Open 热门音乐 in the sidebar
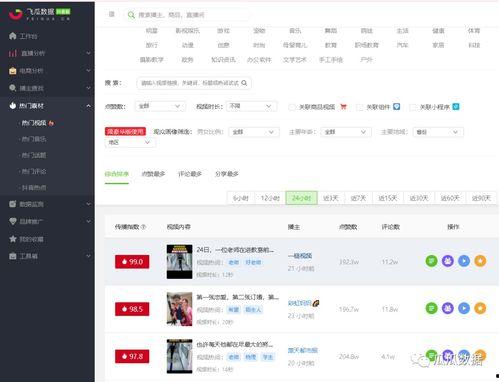Image resolution: width=499 pixels, height=382 pixels. 34,139
